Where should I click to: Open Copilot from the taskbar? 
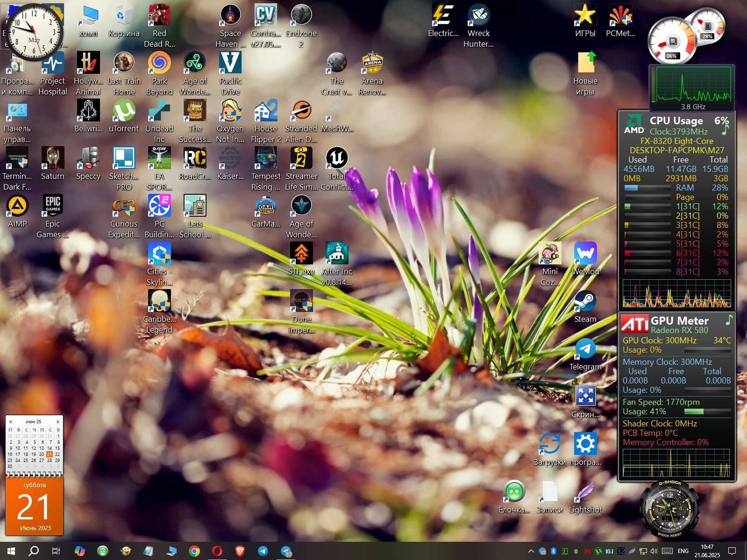pos(80,551)
